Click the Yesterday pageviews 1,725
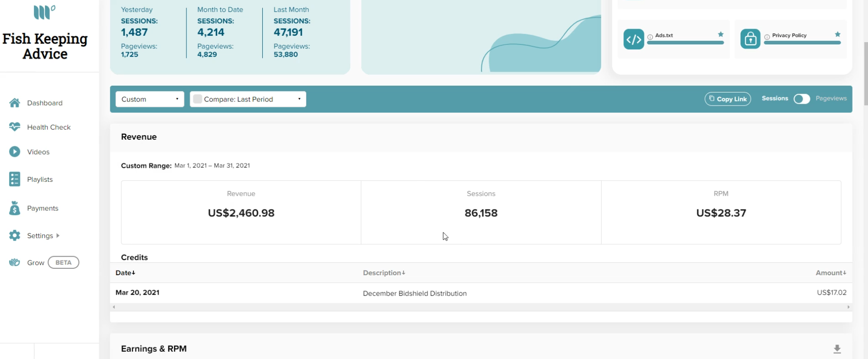The image size is (868, 359). pos(129,54)
